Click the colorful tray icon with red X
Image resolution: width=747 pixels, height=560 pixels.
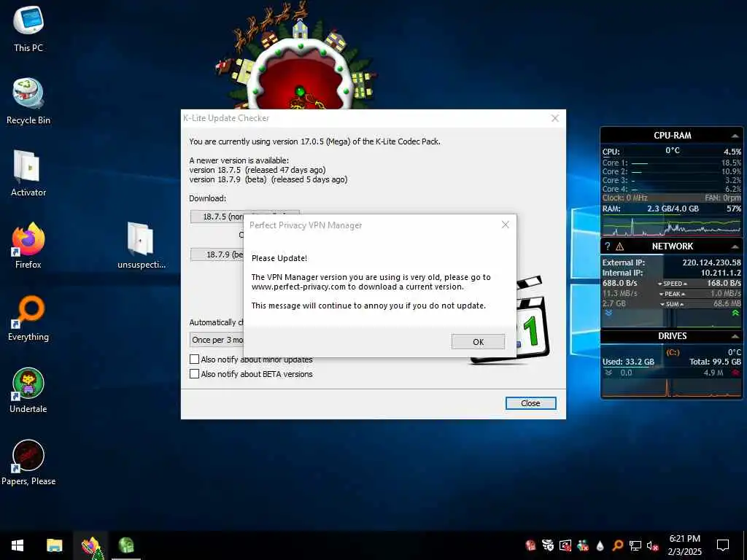(583, 545)
